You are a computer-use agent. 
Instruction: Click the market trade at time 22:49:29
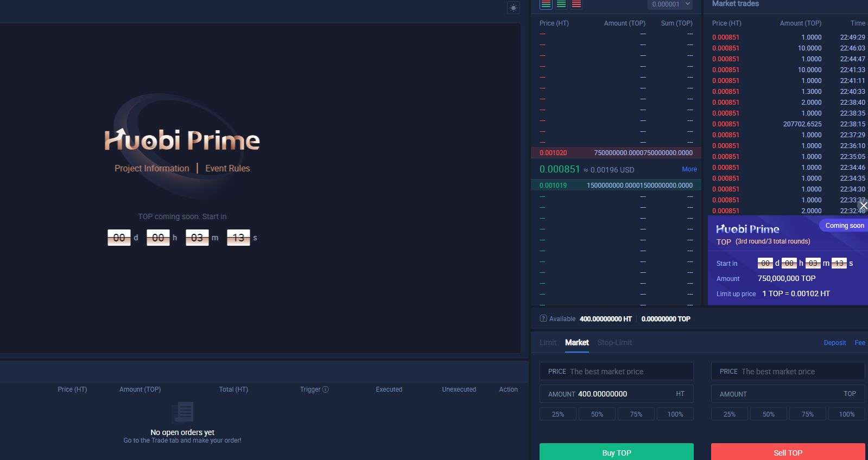[x=788, y=37]
